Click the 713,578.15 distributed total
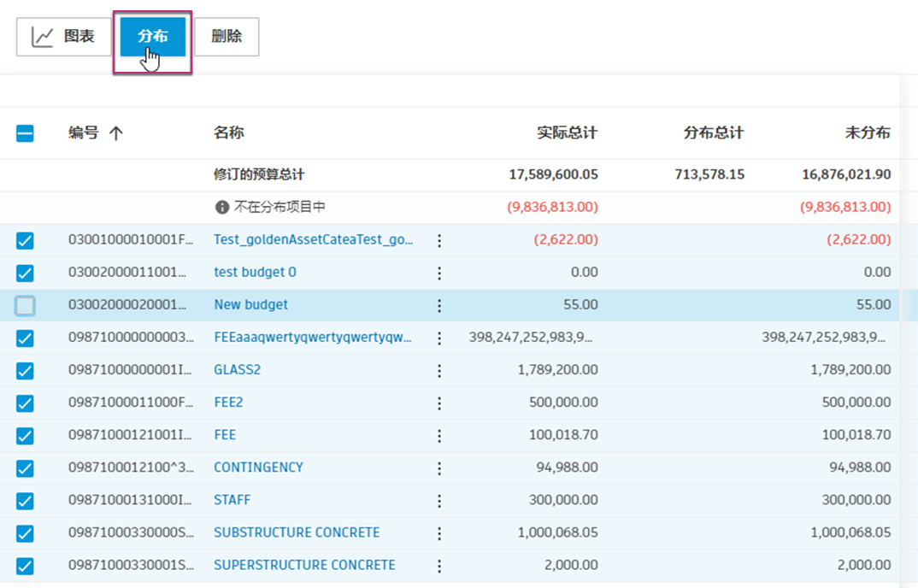The image size is (918, 588). tap(709, 174)
